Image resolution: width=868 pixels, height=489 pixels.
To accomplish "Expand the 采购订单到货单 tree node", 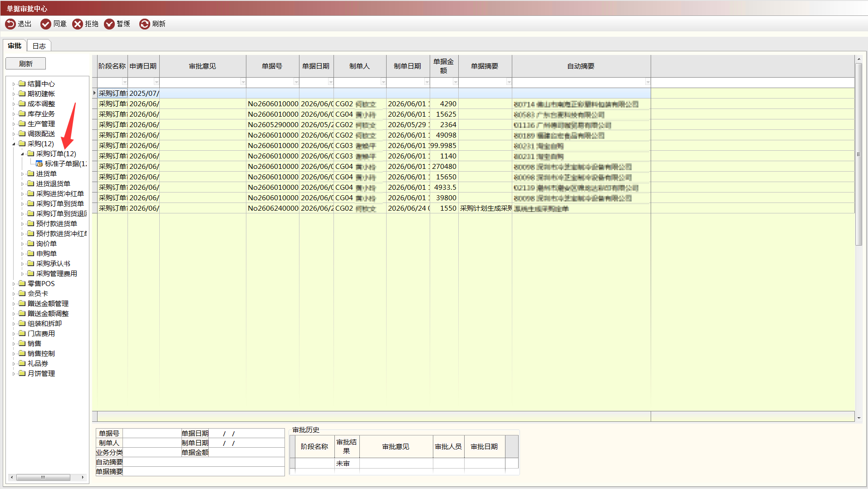I will 22,204.
